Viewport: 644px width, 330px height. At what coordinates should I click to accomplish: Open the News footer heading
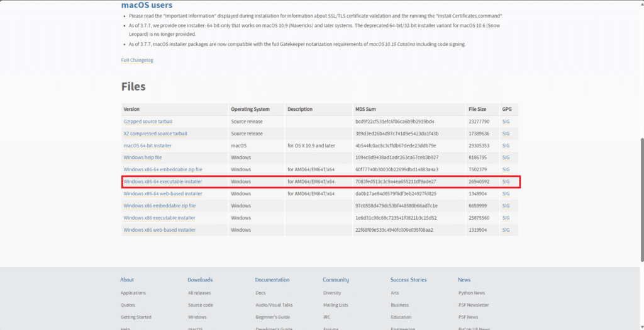point(464,280)
